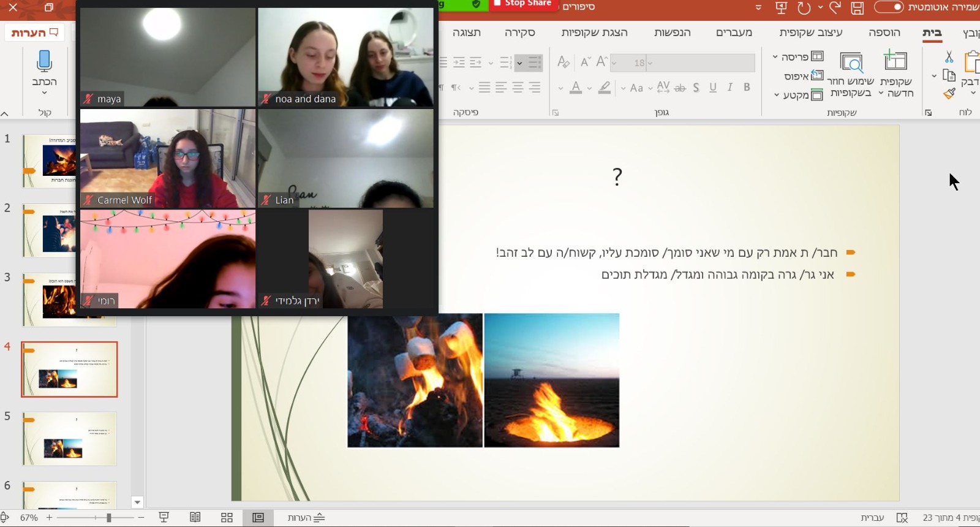Click spell check icon in status bar
The height and width of the screenshot is (527, 980).
coord(902,518)
